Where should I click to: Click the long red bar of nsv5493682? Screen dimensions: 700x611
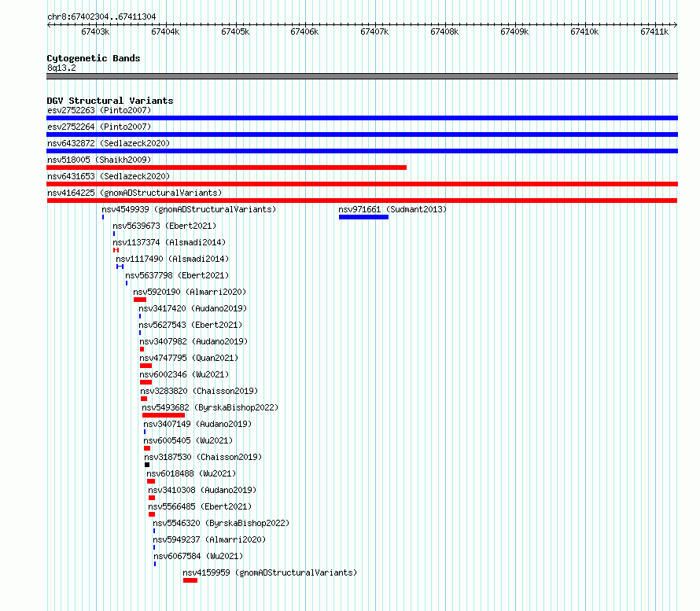(164, 415)
